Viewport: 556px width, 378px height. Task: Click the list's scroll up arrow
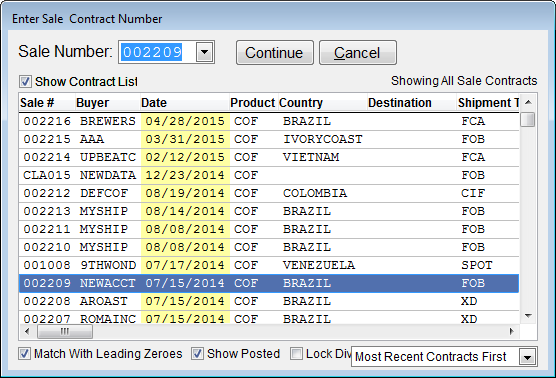point(528,102)
